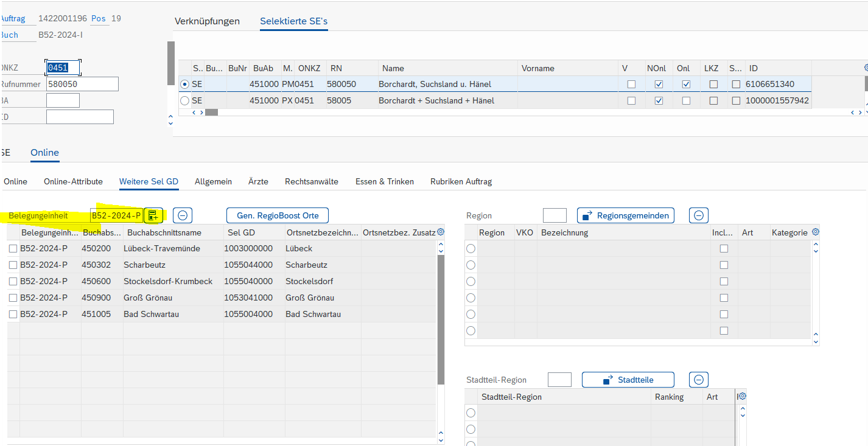
Task: Open settings gear of Region table
Action: tap(816, 232)
